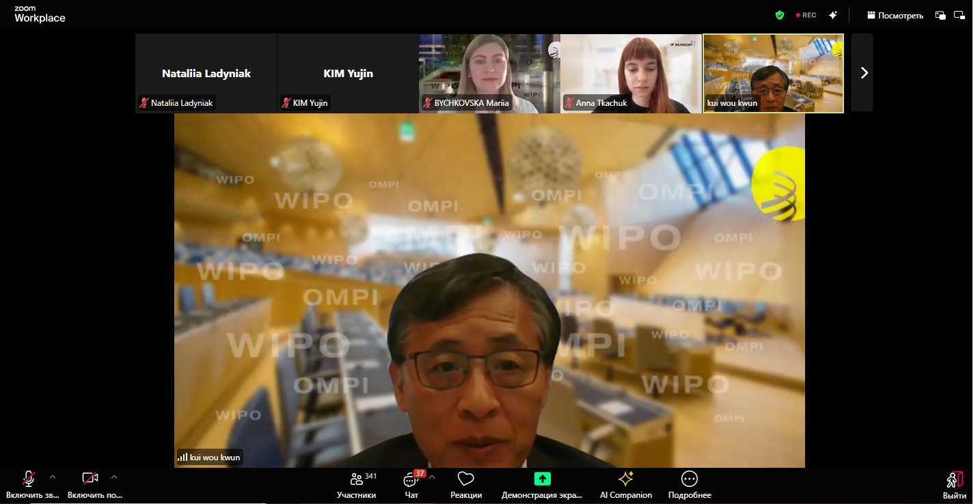
Task: Click muted mic icon next to KIM Yujin label
Action: [x=286, y=103]
